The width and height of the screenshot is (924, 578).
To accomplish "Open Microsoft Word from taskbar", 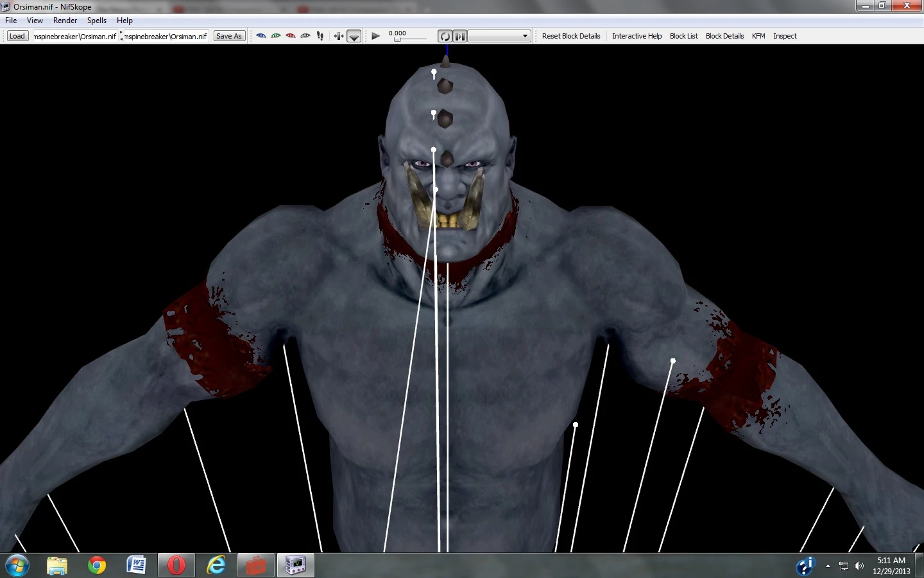I will click(x=137, y=566).
